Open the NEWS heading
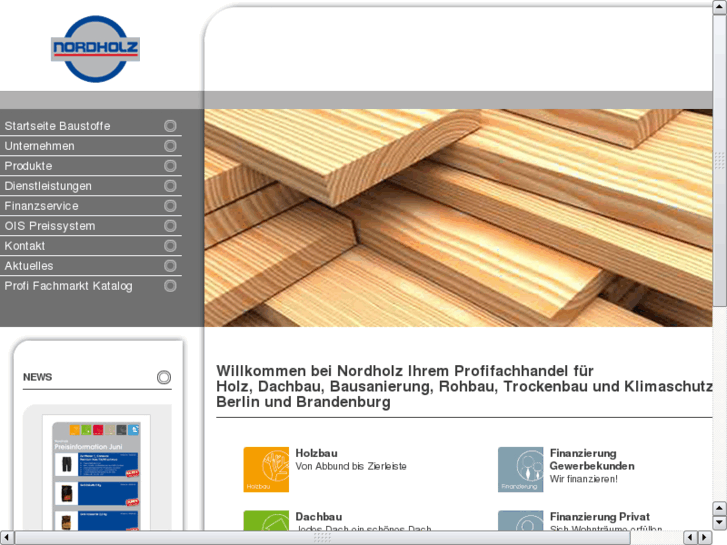Screen dimensions: 727x545 (x=38, y=377)
